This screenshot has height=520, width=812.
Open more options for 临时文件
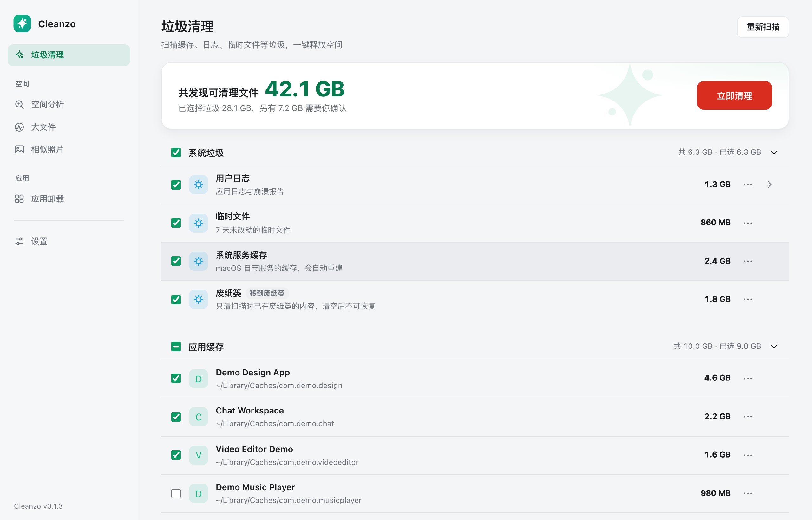pos(748,223)
